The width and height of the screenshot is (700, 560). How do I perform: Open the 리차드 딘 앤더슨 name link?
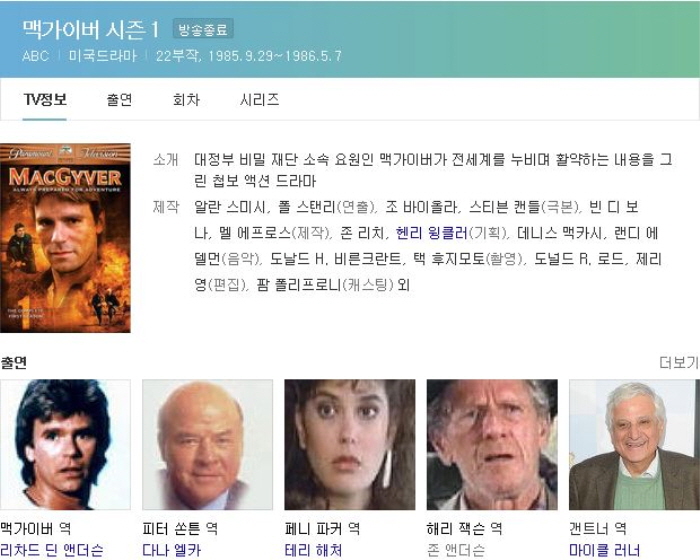(x=52, y=550)
